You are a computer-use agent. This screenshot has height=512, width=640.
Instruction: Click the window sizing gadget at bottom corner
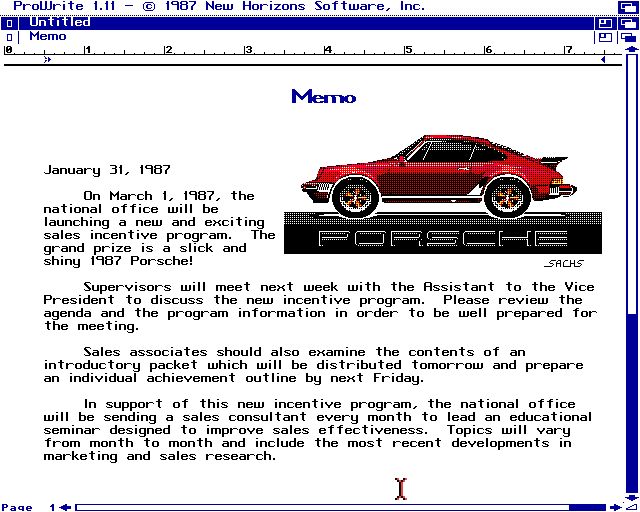tap(631, 507)
